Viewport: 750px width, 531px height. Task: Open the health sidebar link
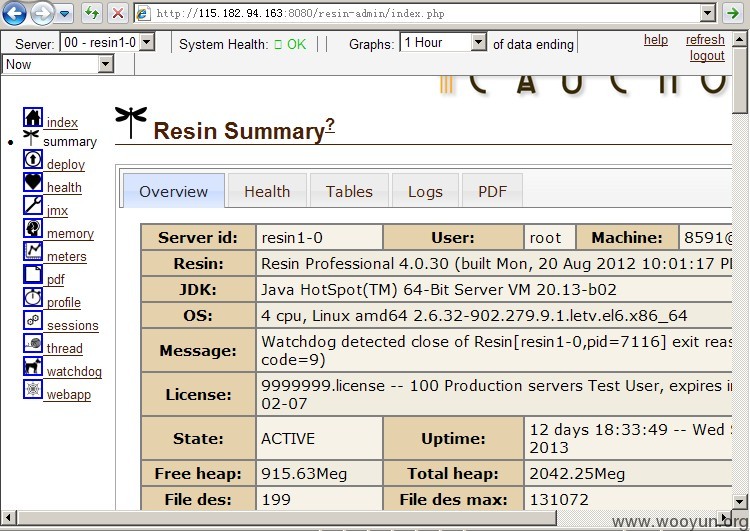click(x=64, y=188)
